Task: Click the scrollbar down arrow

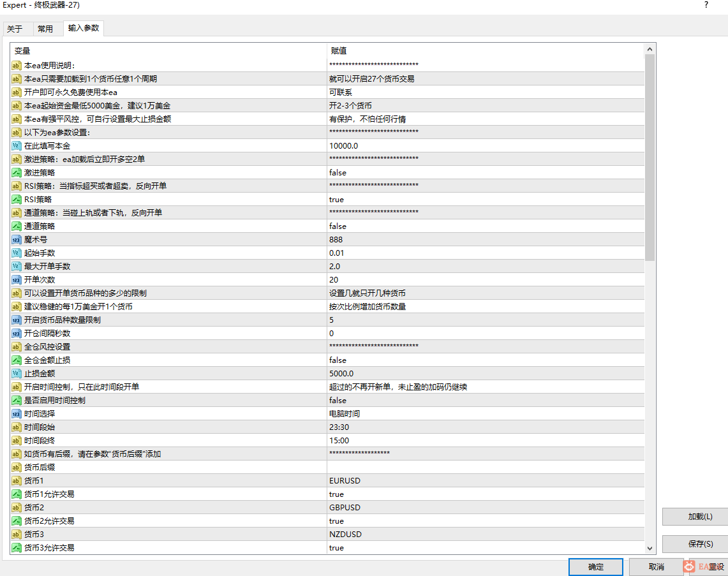Action: pos(650,548)
